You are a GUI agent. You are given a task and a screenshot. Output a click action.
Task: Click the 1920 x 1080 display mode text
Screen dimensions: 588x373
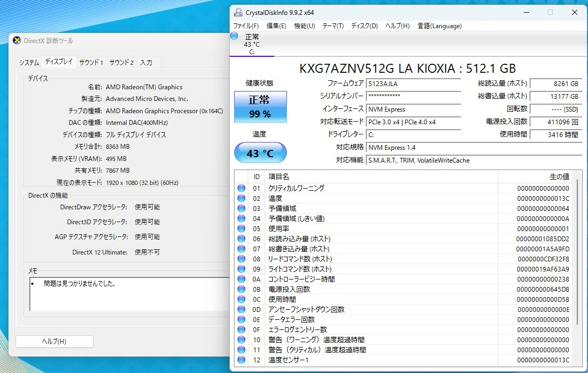click(142, 183)
